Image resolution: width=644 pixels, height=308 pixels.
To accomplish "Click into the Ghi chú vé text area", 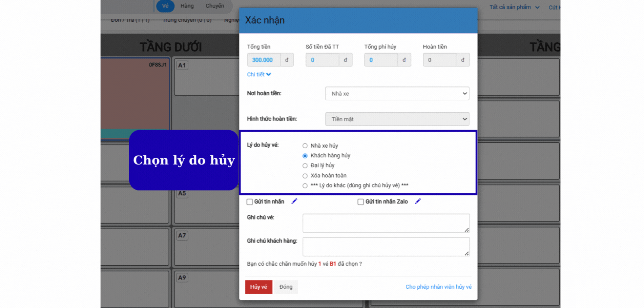I will [386, 223].
